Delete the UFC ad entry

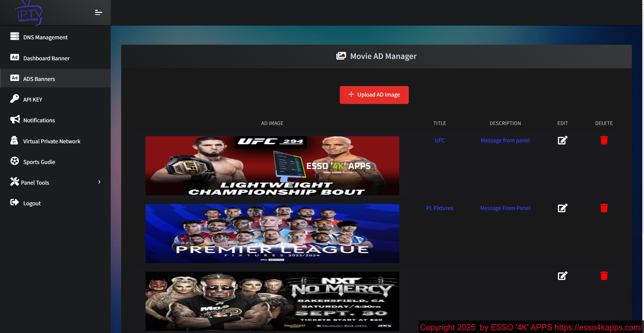click(x=604, y=140)
